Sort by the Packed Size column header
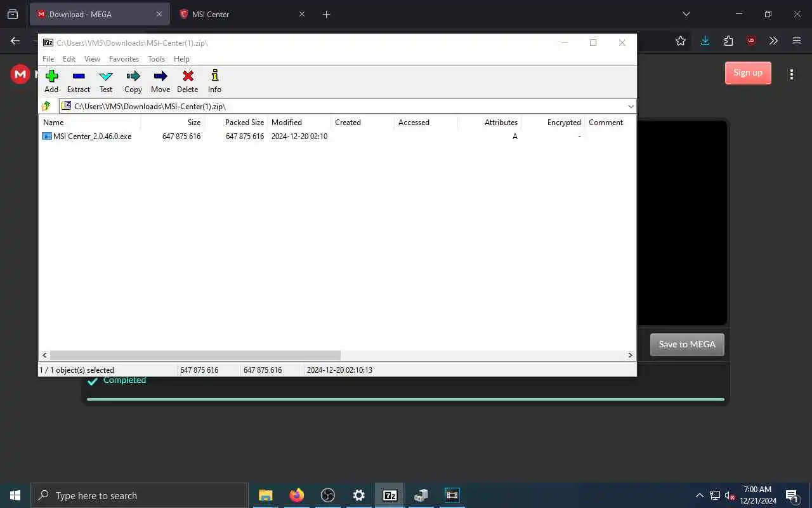 tap(236, 123)
